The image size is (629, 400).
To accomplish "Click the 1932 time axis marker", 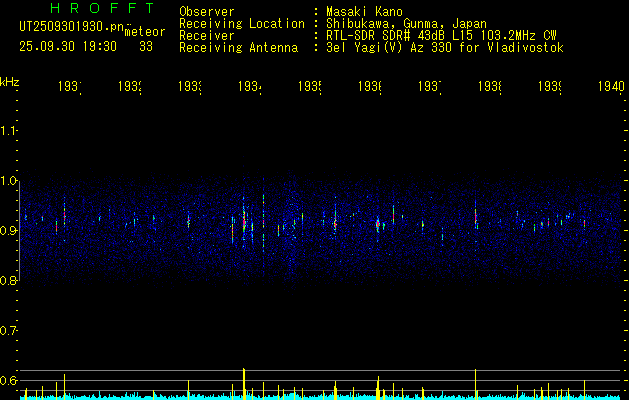I will (x=130, y=86).
